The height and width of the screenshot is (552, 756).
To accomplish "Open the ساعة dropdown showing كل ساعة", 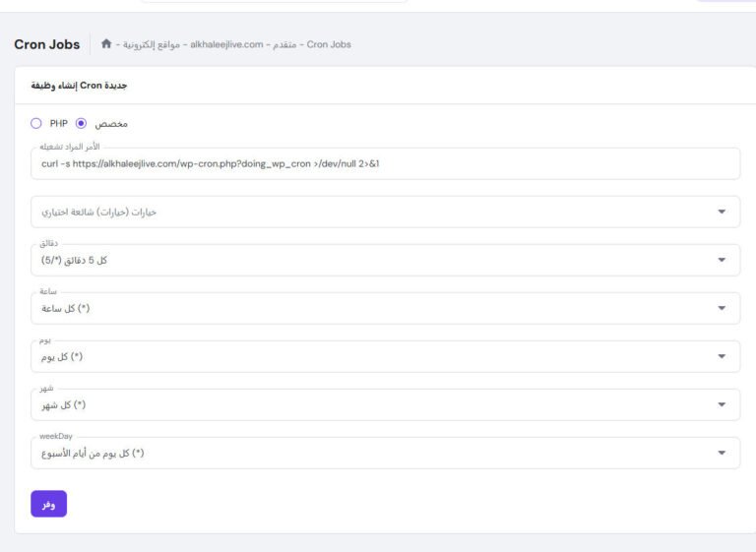I will click(x=384, y=308).
